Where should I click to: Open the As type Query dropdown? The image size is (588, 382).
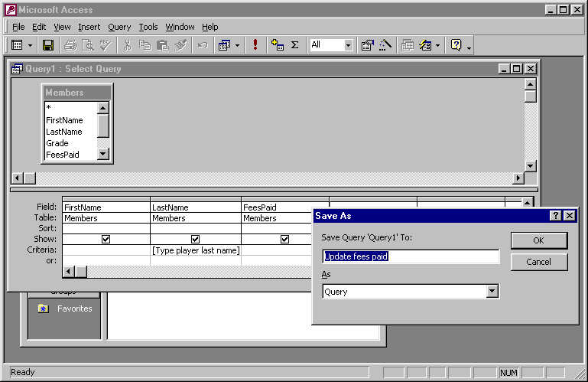click(492, 291)
